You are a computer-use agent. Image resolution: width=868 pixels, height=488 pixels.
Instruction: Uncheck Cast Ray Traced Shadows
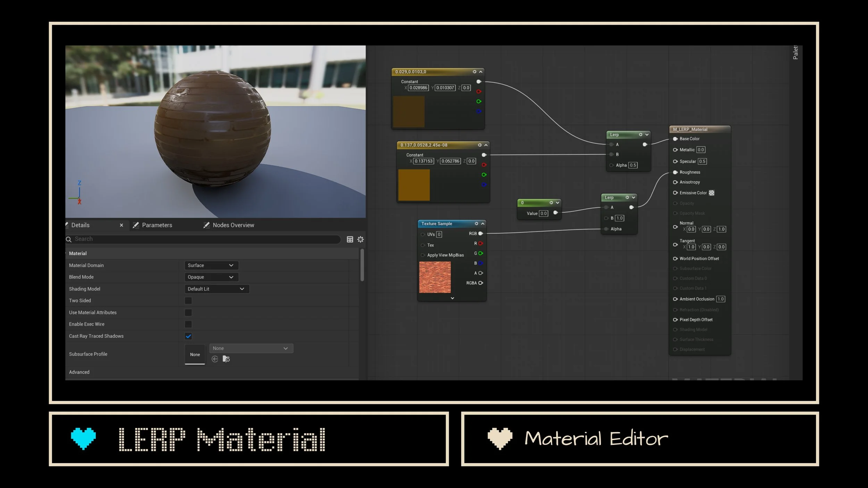188,336
